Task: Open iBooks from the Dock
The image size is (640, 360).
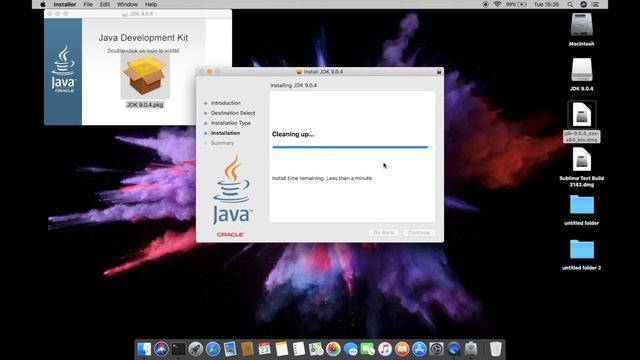Action: (402, 349)
